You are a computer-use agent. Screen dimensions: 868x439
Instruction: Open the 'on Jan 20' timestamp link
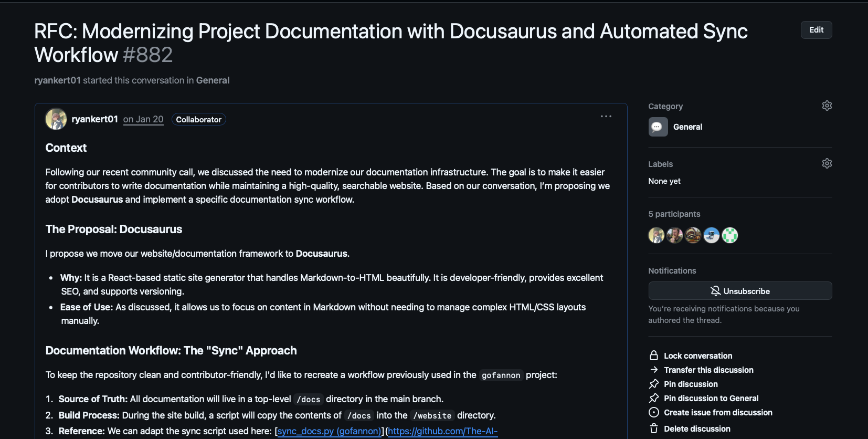coord(143,119)
